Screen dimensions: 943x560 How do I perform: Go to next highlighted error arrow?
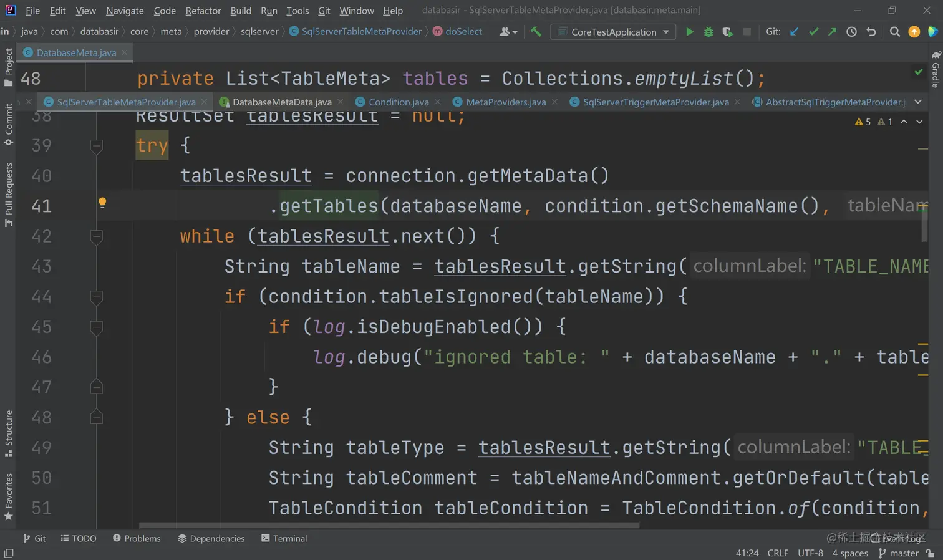(919, 122)
